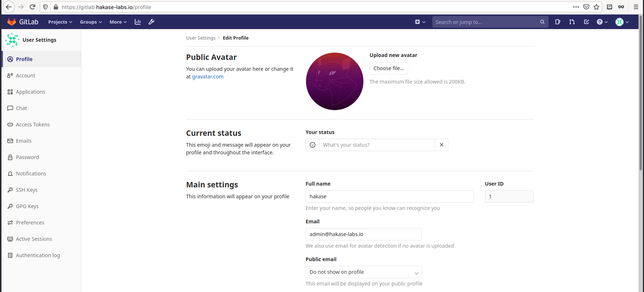The width and height of the screenshot is (644, 292).
Task: Click the Pocket save icon
Action: [586, 7]
